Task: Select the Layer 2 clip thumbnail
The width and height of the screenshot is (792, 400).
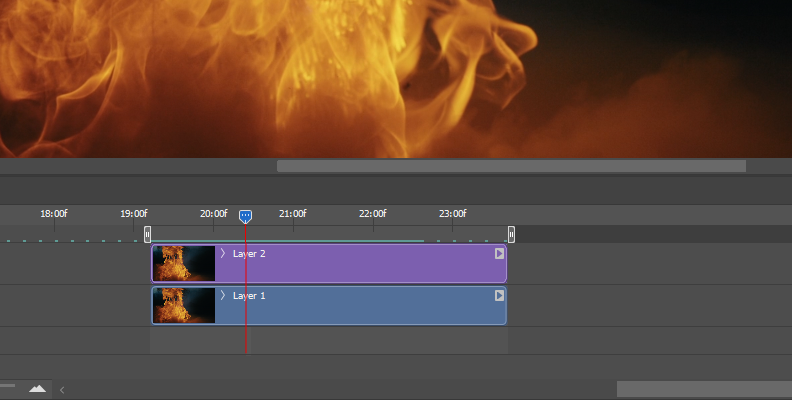Action: (x=184, y=264)
